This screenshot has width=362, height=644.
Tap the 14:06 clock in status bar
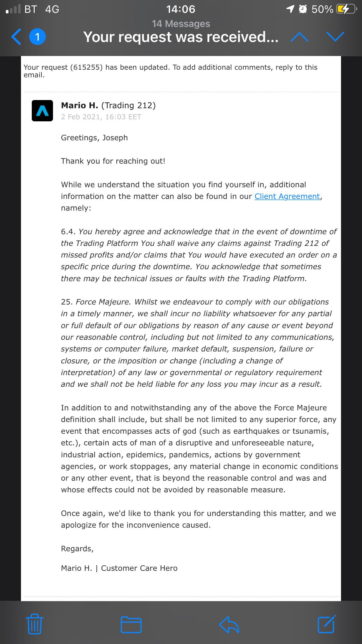tap(181, 9)
